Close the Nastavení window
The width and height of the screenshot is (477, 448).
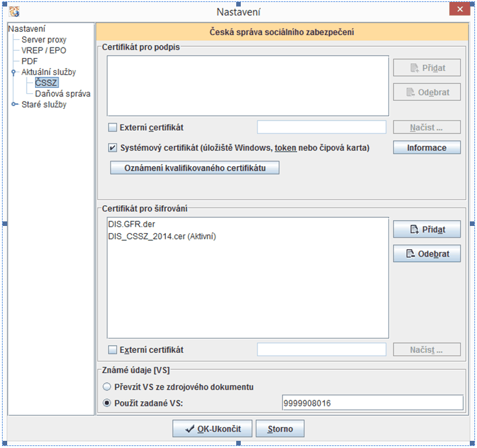(460, 10)
